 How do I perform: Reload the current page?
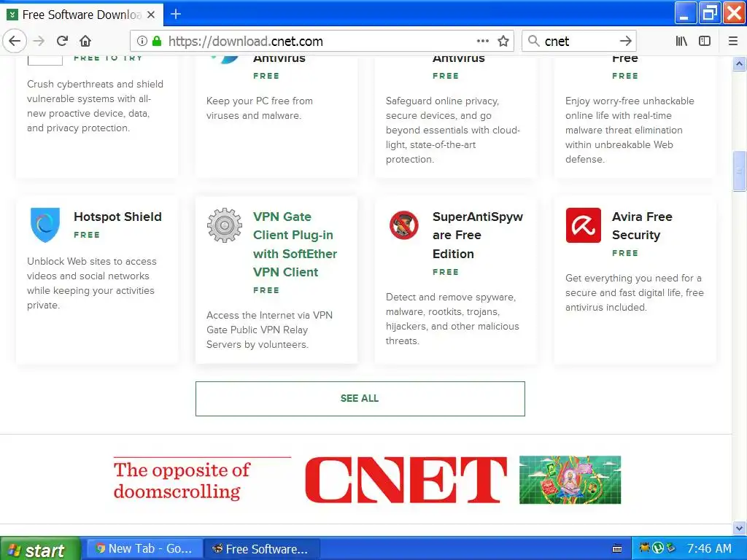[62, 41]
